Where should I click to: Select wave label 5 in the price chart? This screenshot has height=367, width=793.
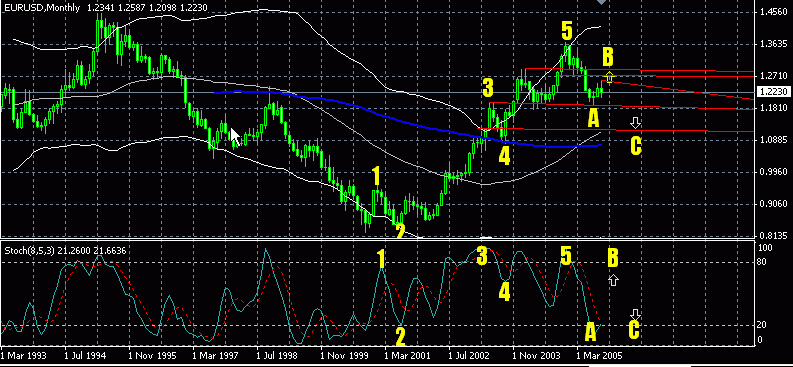pos(567,31)
